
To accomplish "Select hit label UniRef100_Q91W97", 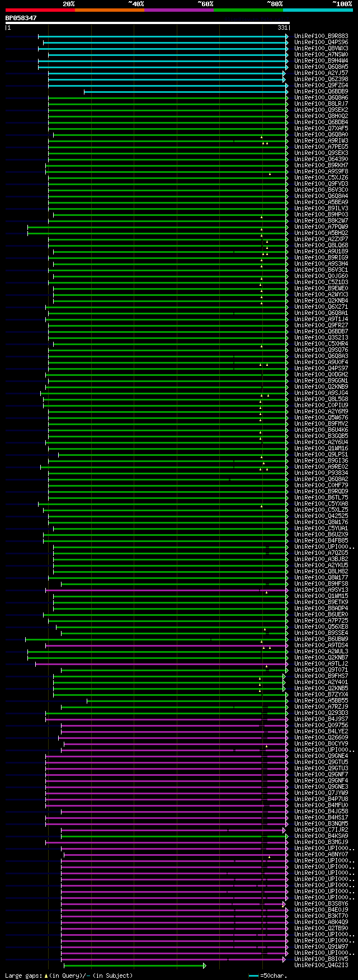I will click(x=321, y=947).
